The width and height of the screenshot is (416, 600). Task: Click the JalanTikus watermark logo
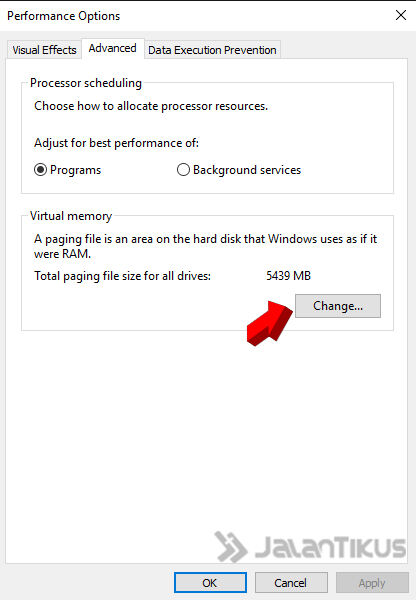tap(311, 546)
